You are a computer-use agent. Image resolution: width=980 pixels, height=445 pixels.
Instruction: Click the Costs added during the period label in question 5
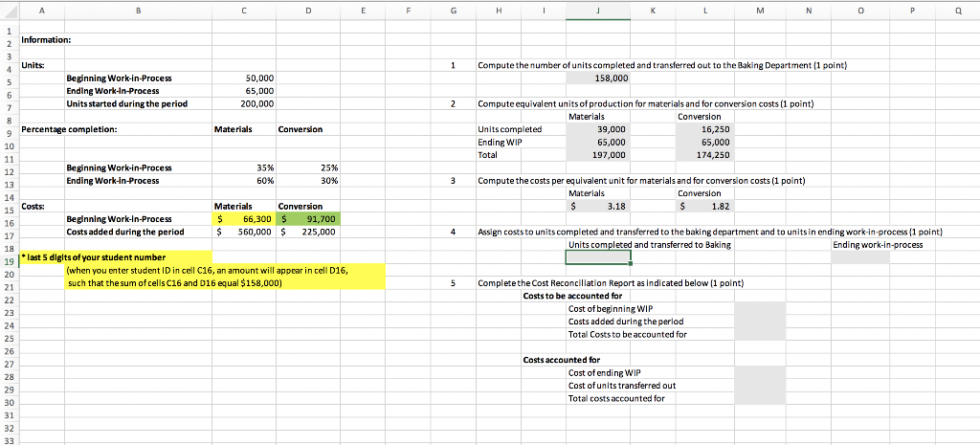[x=626, y=322]
